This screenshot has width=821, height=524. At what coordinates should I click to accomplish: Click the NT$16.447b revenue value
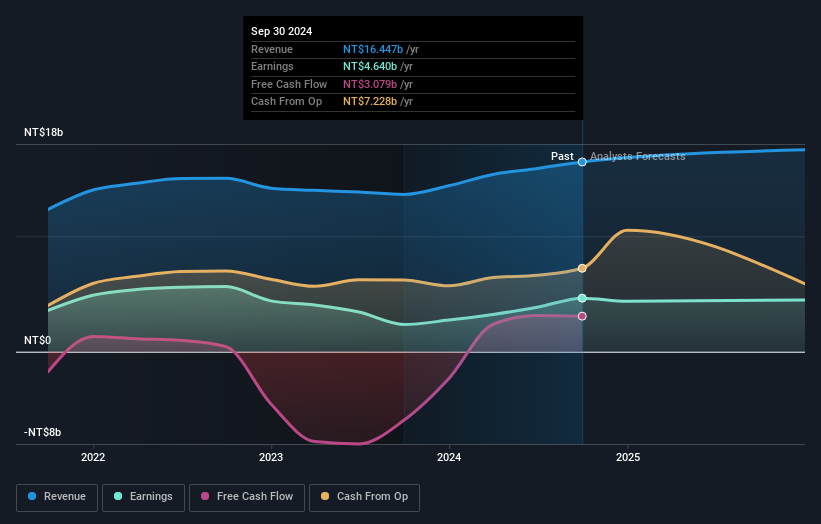(x=373, y=49)
